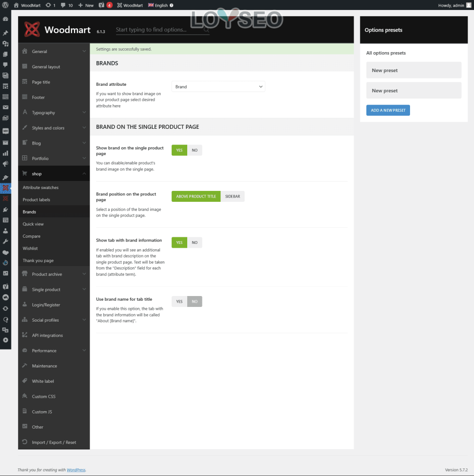Screen dimensions: 474x476
Task: Open the Tools wrench icon in sidebar
Action: pyautogui.click(x=6, y=242)
